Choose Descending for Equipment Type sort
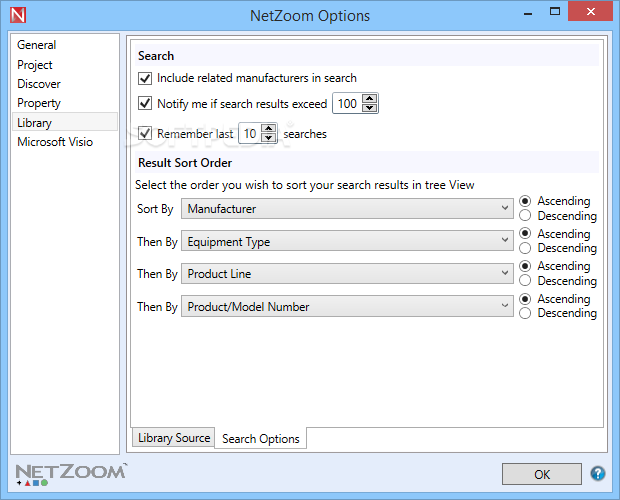620x500 pixels. click(x=524, y=248)
